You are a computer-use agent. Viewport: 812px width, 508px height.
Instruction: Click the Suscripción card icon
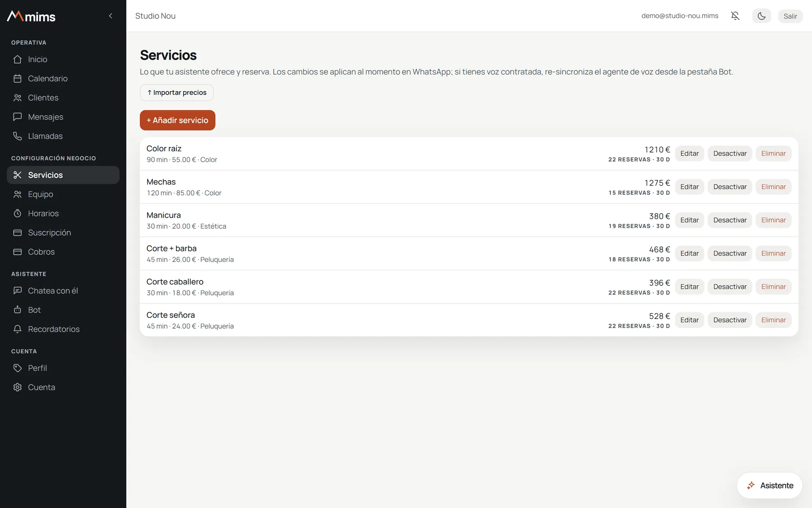tap(18, 233)
